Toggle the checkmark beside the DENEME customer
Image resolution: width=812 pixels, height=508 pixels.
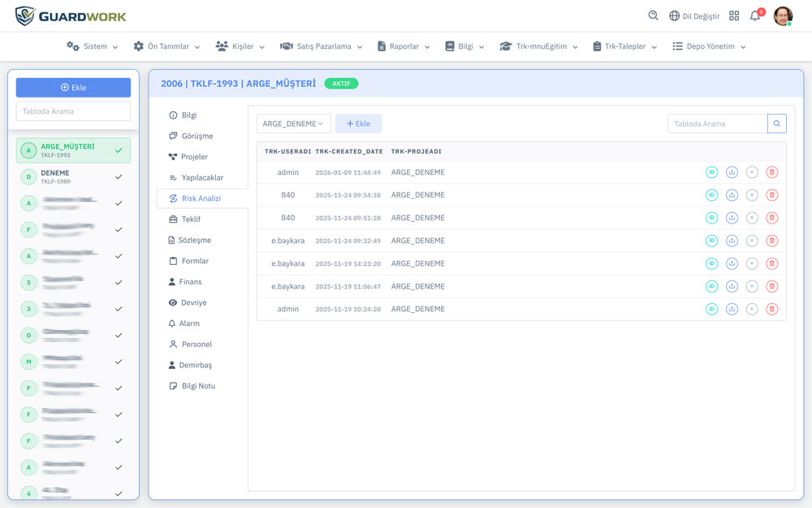(119, 177)
